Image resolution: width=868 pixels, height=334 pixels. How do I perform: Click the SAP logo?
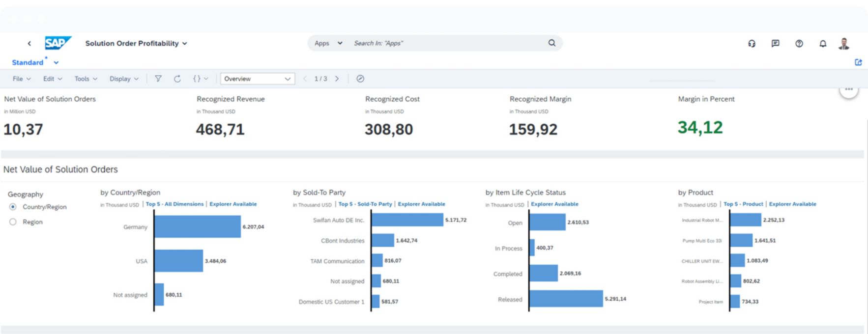click(58, 43)
